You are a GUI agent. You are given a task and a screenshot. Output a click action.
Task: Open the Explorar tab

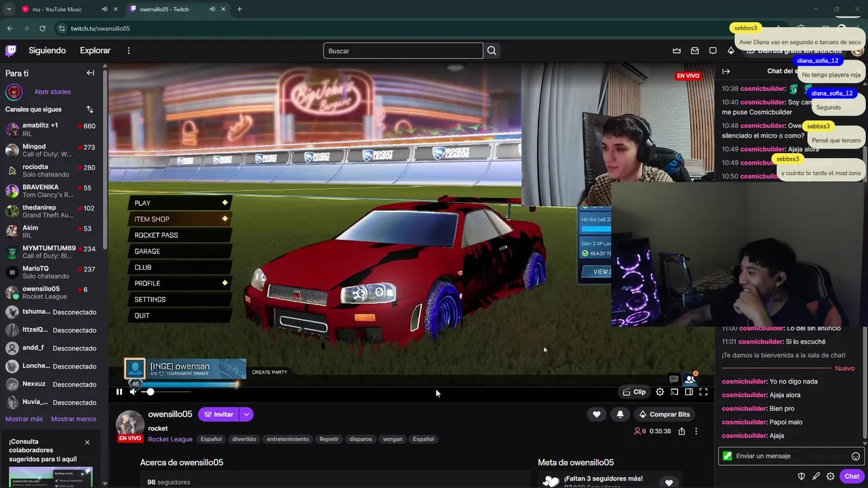click(x=95, y=50)
